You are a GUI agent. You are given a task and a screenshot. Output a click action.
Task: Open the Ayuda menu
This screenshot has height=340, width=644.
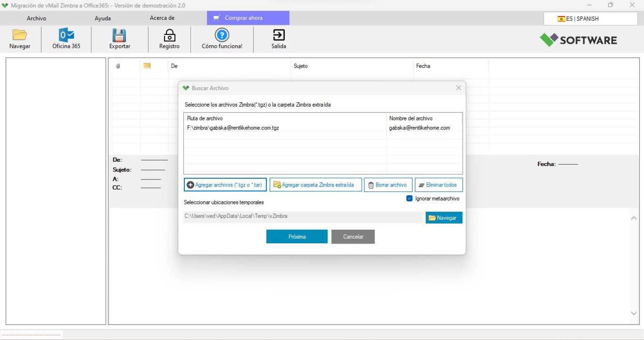point(103,18)
